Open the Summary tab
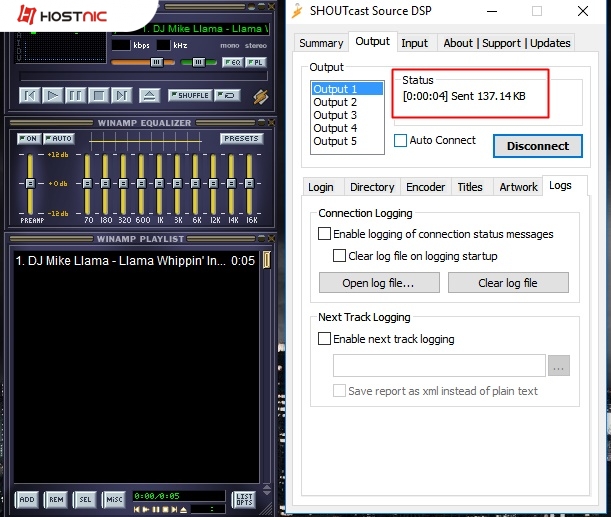This screenshot has height=517, width=611. point(321,43)
